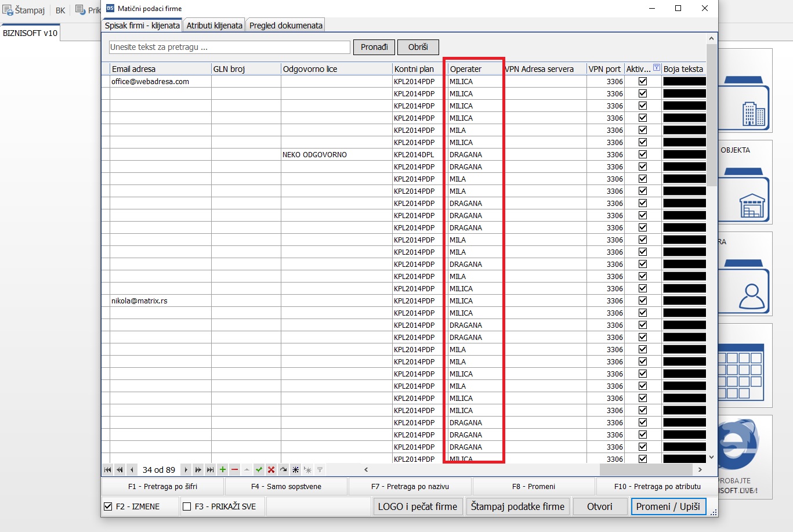Screen dimensions: 793x532
Task: Uncheck Aktiv box in office@webadresa.com row
Action: tap(643, 81)
